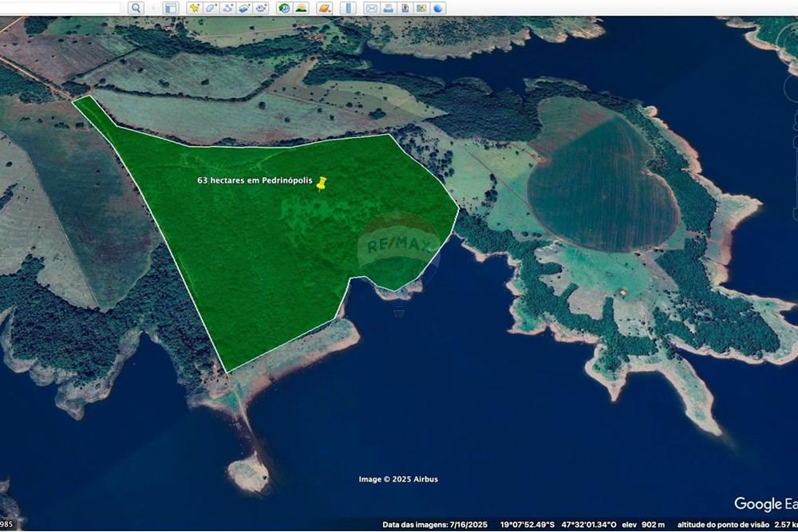Click the Print icon in toolbar
798x532 pixels.
(388, 8)
